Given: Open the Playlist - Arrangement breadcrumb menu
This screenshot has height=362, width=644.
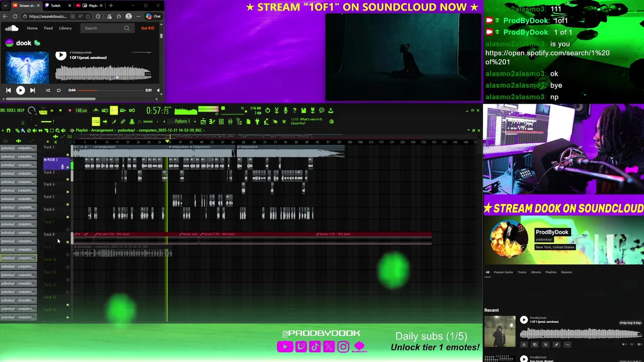Looking at the screenshot, I should point(95,130).
